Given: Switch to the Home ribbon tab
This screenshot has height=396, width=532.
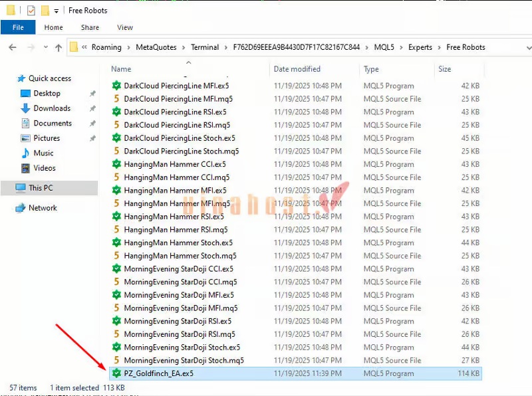Looking at the screenshot, I should coord(53,27).
